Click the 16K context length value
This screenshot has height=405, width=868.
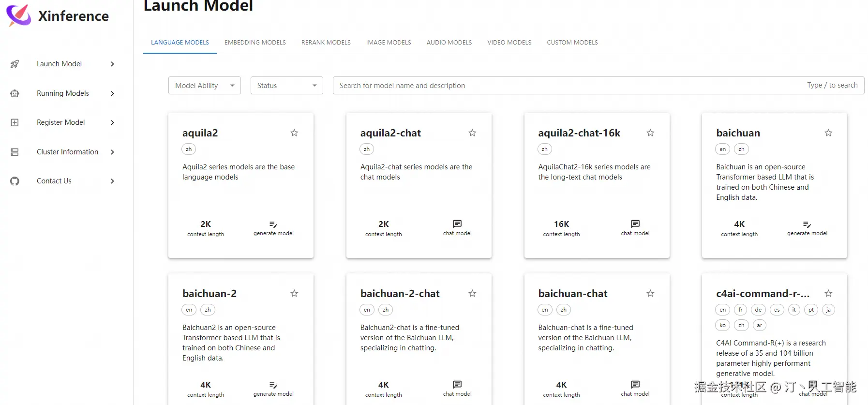561,224
